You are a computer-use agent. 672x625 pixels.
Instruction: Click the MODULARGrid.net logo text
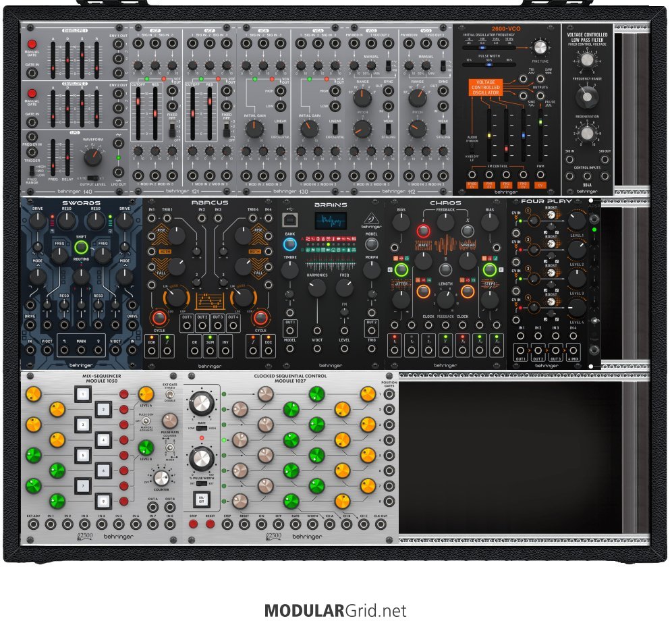click(335, 610)
